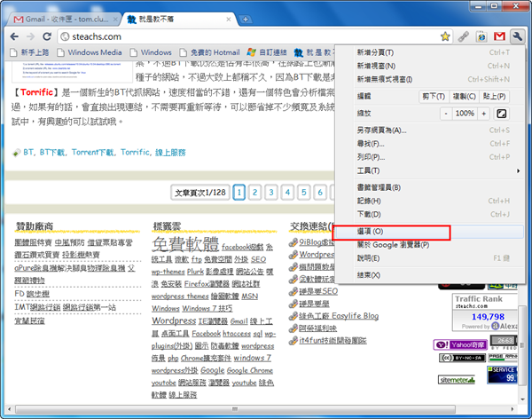Click the horizontal scrollbar thumb
532x419 pixels.
pos(235,409)
